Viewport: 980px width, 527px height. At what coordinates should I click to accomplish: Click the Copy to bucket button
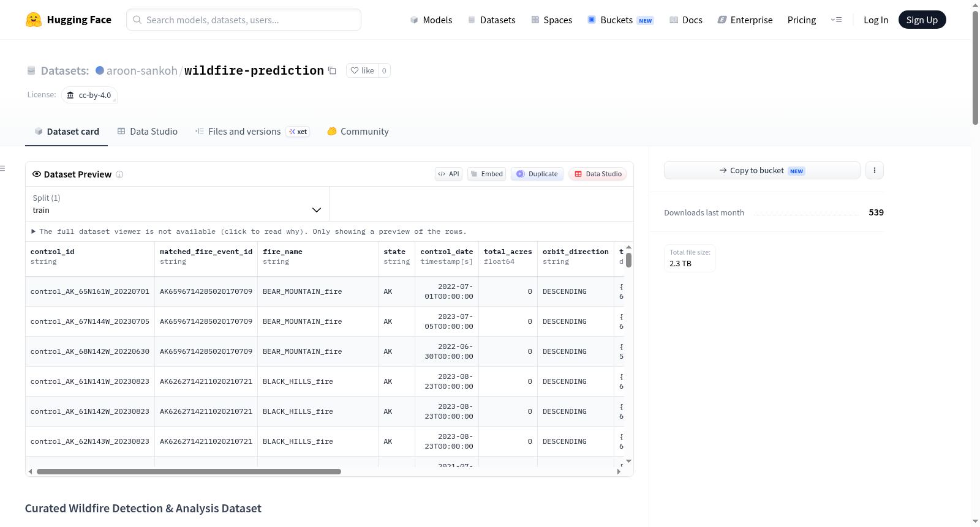click(762, 170)
